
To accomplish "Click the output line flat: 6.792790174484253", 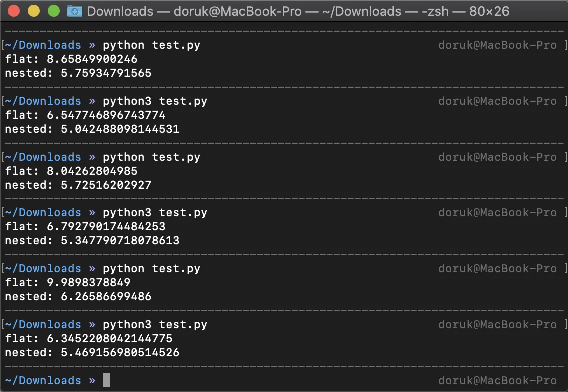I will [85, 227].
